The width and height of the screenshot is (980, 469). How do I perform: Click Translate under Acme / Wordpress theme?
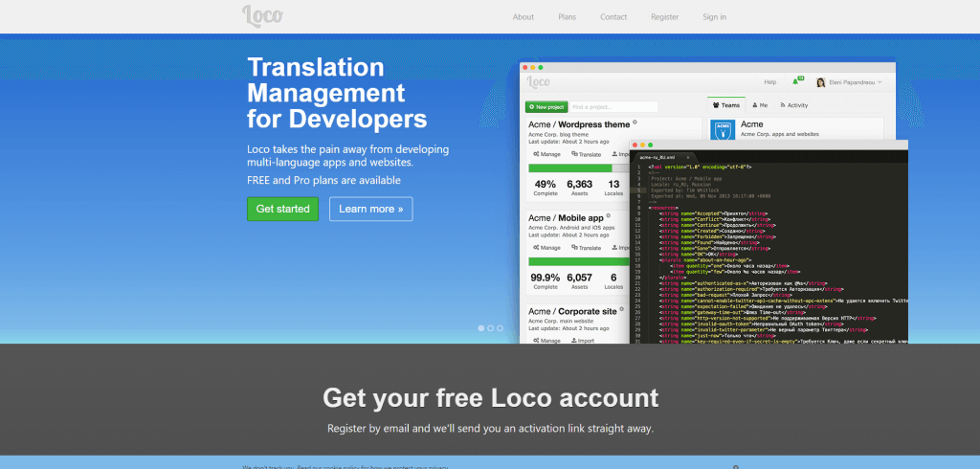click(587, 154)
